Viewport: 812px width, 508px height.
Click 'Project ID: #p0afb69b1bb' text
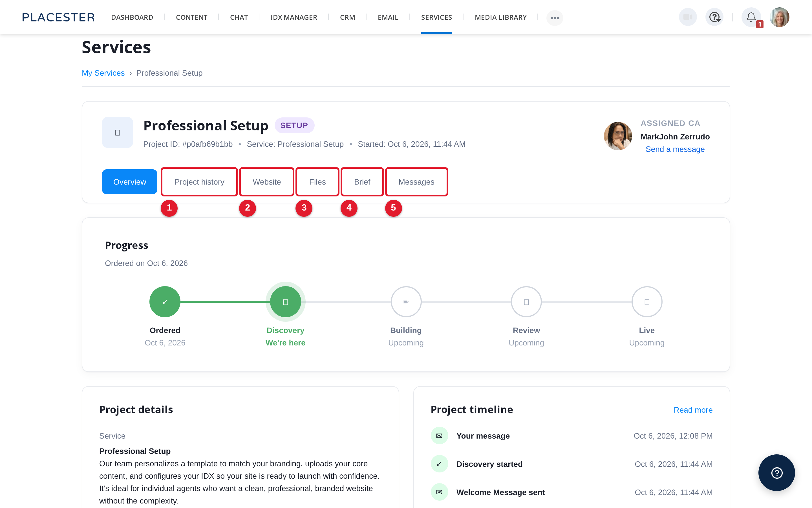[188, 144]
